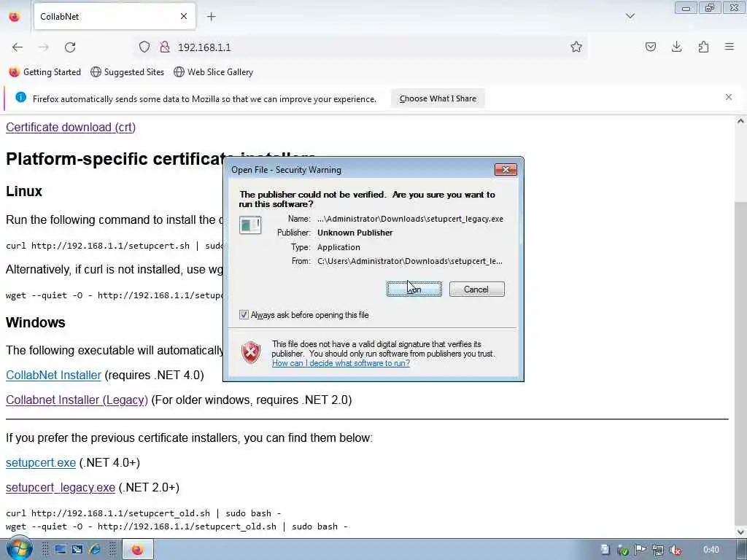Viewport: 747px width, 560px height.
Task: Click the taskbar clock showing 0:40
Action: (711, 550)
